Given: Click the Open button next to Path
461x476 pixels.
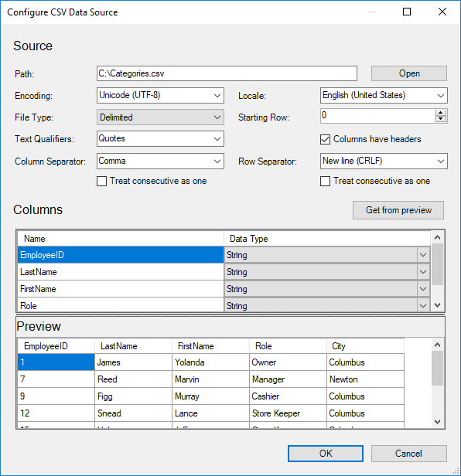Looking at the screenshot, I should [408, 73].
